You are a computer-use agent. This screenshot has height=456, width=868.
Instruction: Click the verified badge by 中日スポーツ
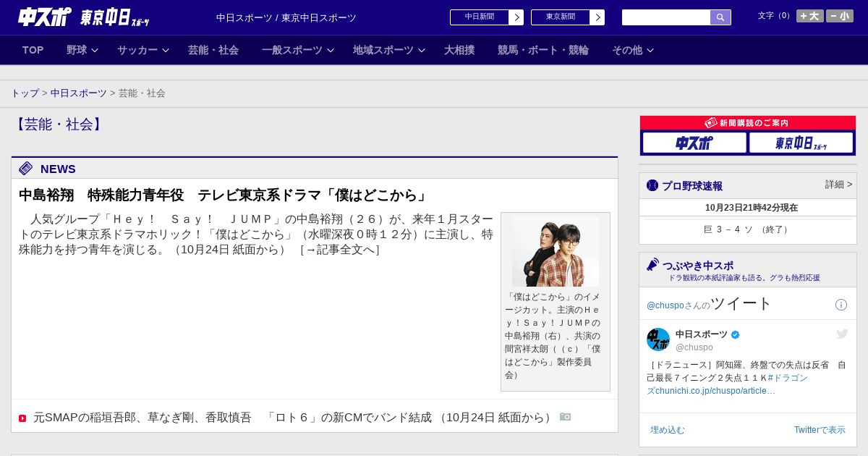click(736, 334)
